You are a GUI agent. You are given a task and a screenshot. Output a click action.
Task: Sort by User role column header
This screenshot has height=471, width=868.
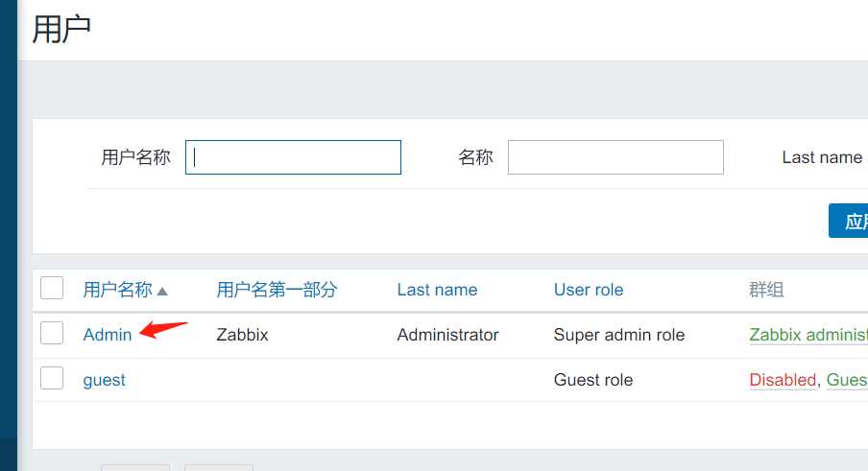tap(588, 290)
